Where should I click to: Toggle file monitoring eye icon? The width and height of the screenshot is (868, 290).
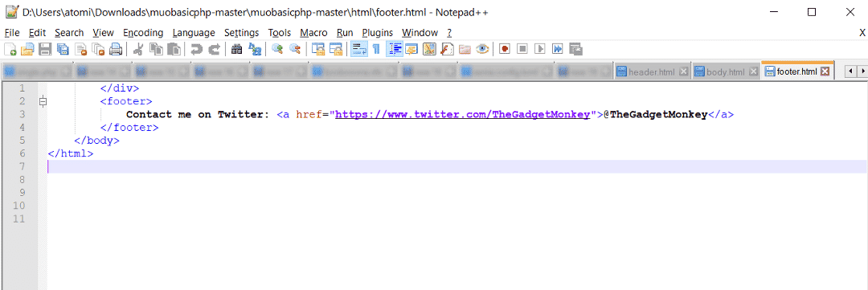(x=483, y=49)
